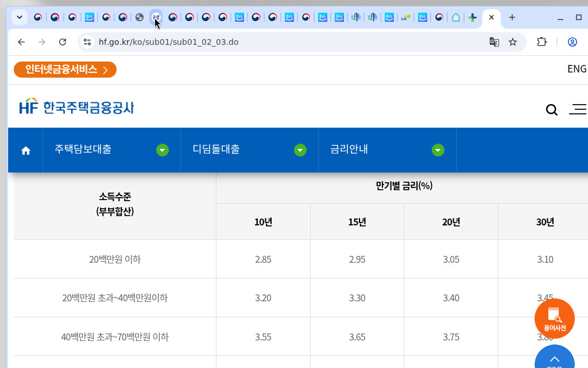Select the 3.20 rate cell
Viewport: 588px width, 368px height.
[263, 298]
